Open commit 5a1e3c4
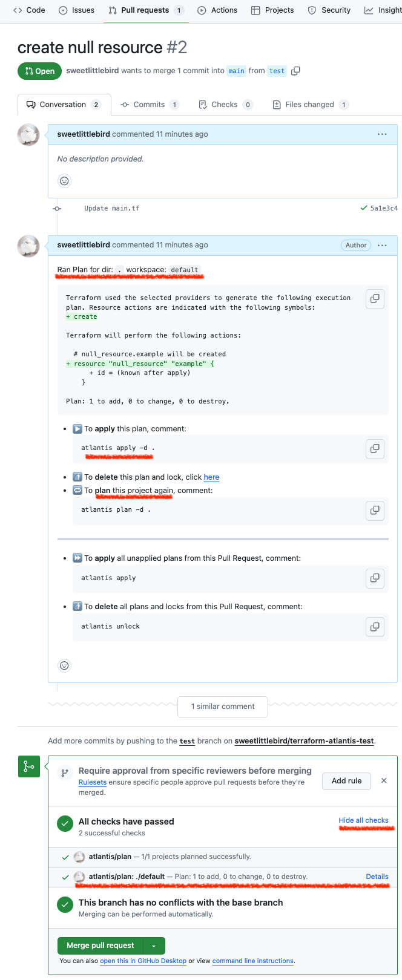The height and width of the screenshot is (980, 402). point(384,208)
